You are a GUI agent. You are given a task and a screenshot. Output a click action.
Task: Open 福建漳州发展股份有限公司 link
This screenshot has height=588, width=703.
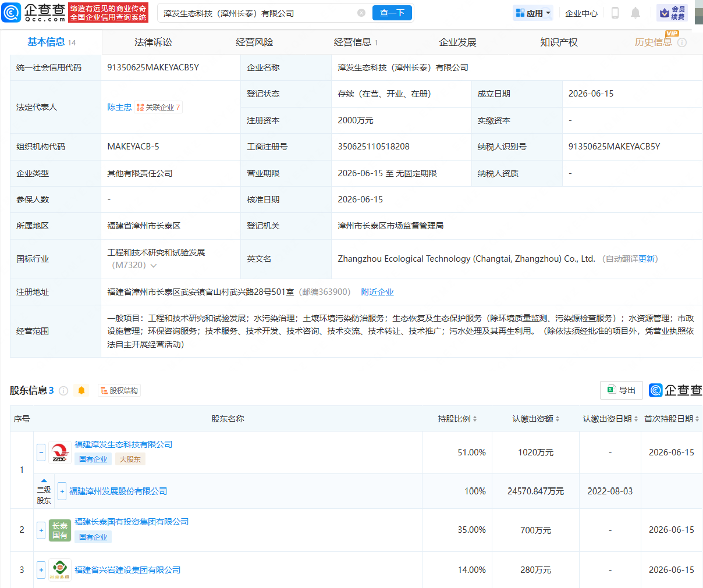point(118,491)
